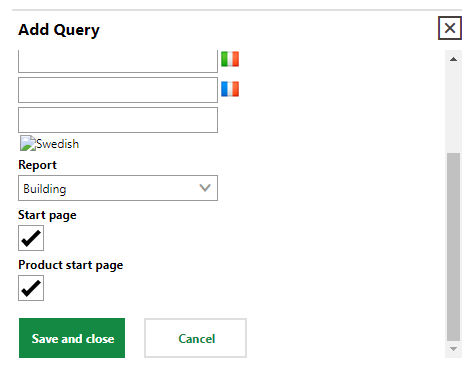471x366 pixels.
Task: Uncheck the Start page checkbox
Action: [x=31, y=238]
